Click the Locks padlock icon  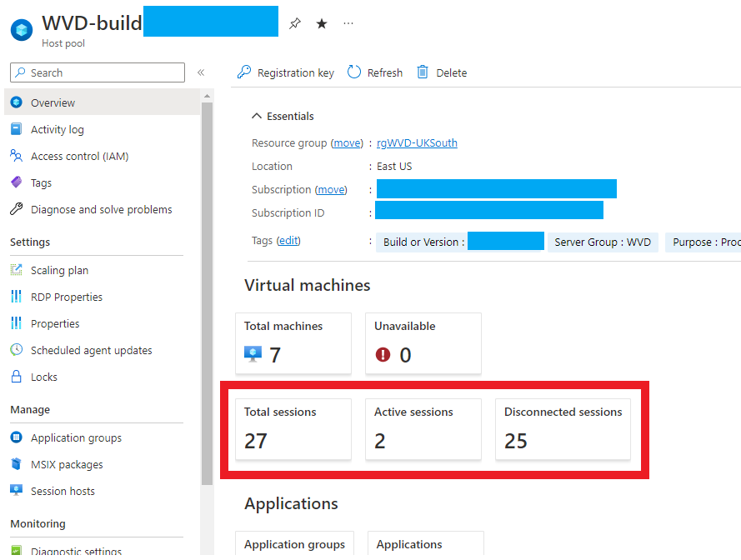(x=16, y=377)
